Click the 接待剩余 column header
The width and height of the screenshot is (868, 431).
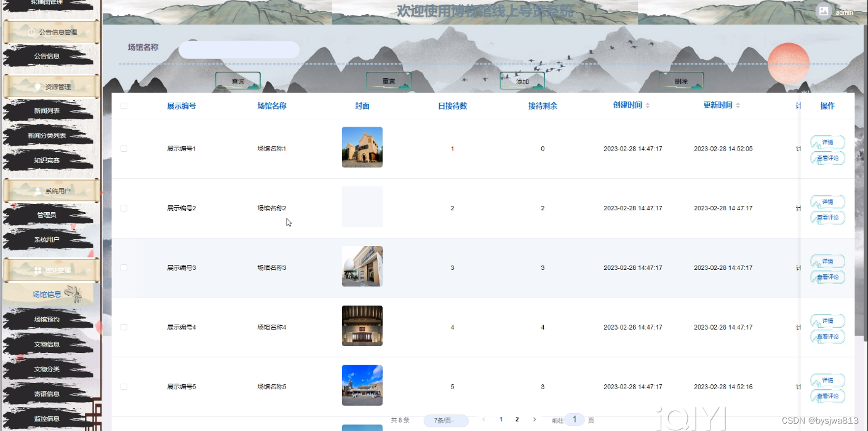543,106
